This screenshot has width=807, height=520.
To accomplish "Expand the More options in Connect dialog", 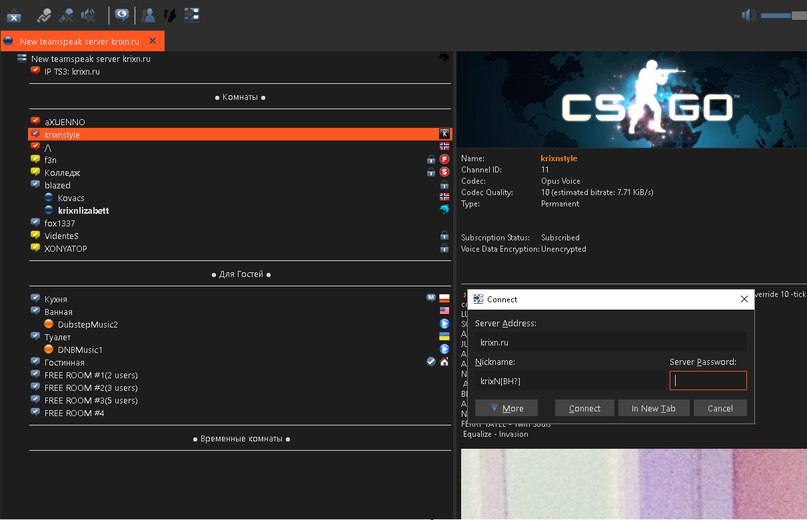I will click(x=506, y=408).
